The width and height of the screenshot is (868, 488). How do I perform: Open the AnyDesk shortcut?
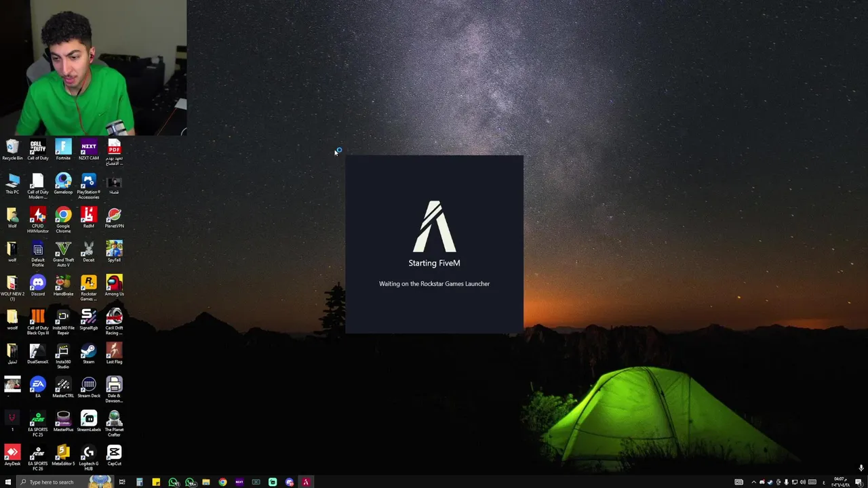pos(12,455)
